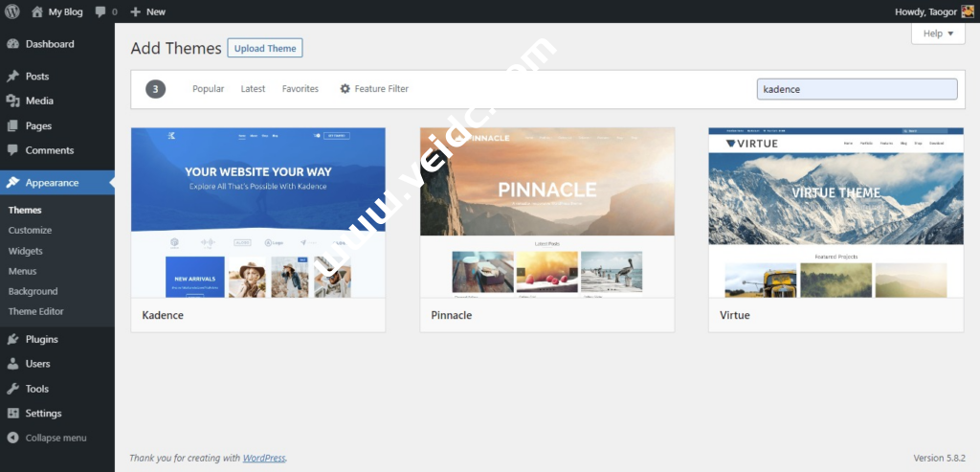Click the Collapse menu label
This screenshot has height=472, width=980.
tap(56, 438)
